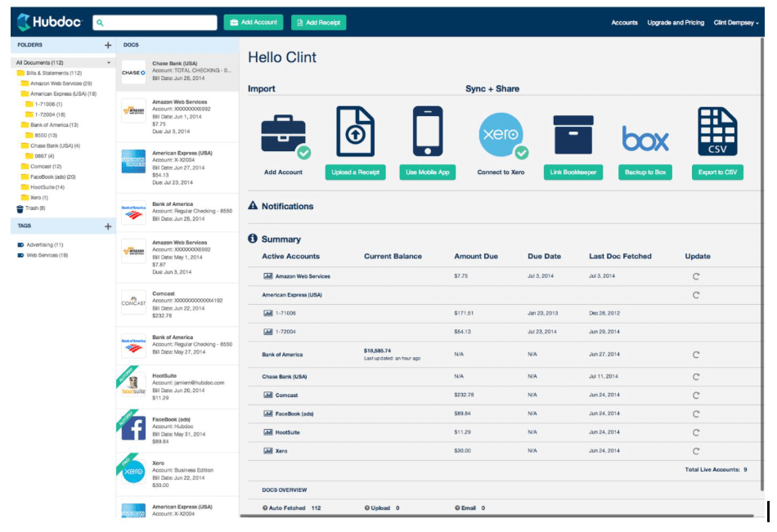Refresh the Xero account row
This screenshot has width=777, height=532.
point(696,451)
